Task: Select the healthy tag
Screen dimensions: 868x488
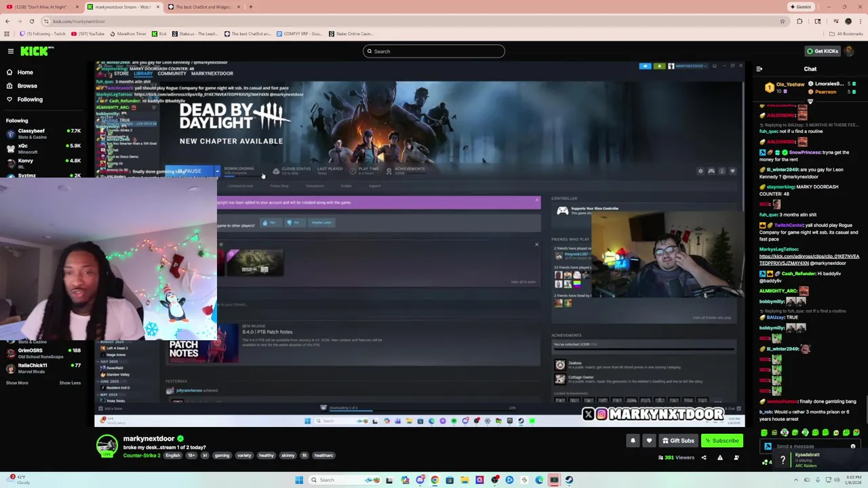Action: pyautogui.click(x=266, y=455)
